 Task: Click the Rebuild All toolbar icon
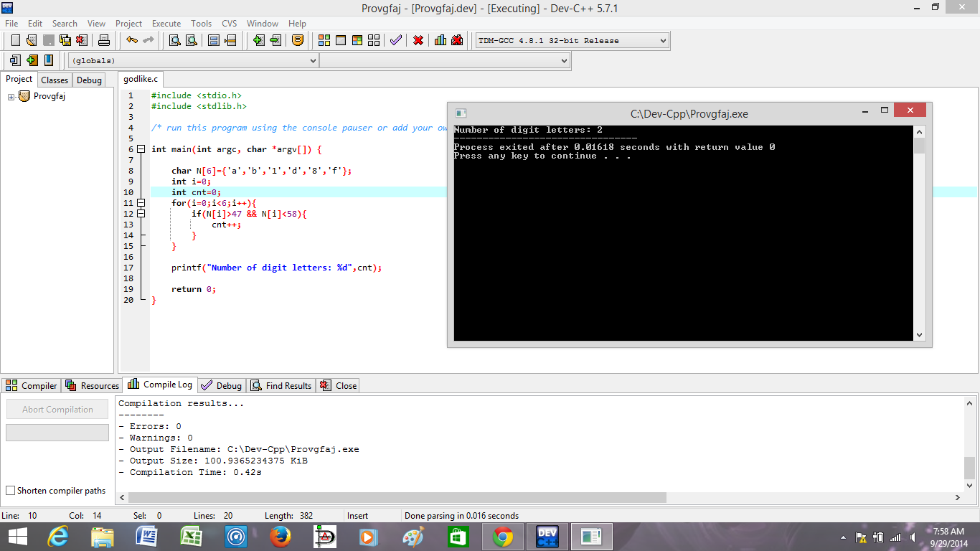374,40
